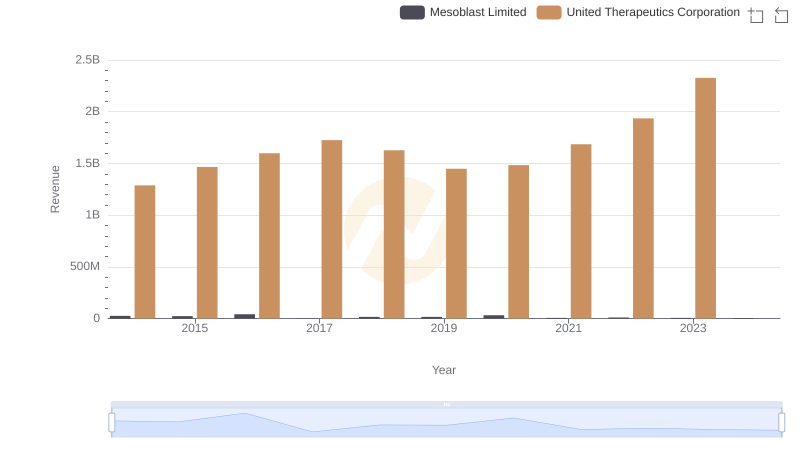The width and height of the screenshot is (800, 461).
Task: Click the left handle of the zoom slider
Action: 112,423
